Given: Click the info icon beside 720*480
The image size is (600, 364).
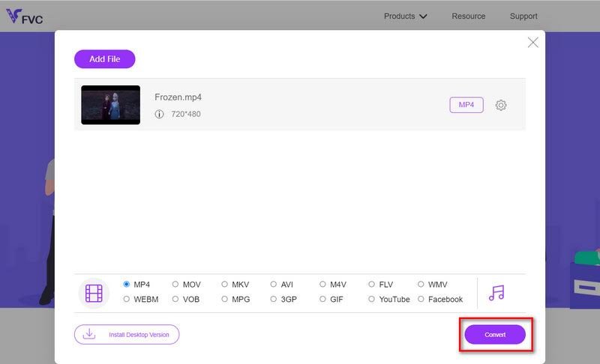Looking at the screenshot, I should (159, 114).
